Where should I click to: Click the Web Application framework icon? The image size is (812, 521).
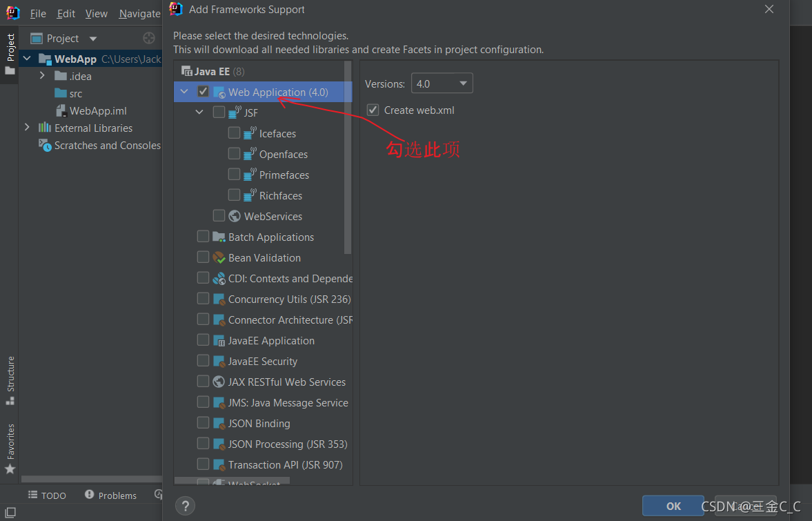pos(219,92)
